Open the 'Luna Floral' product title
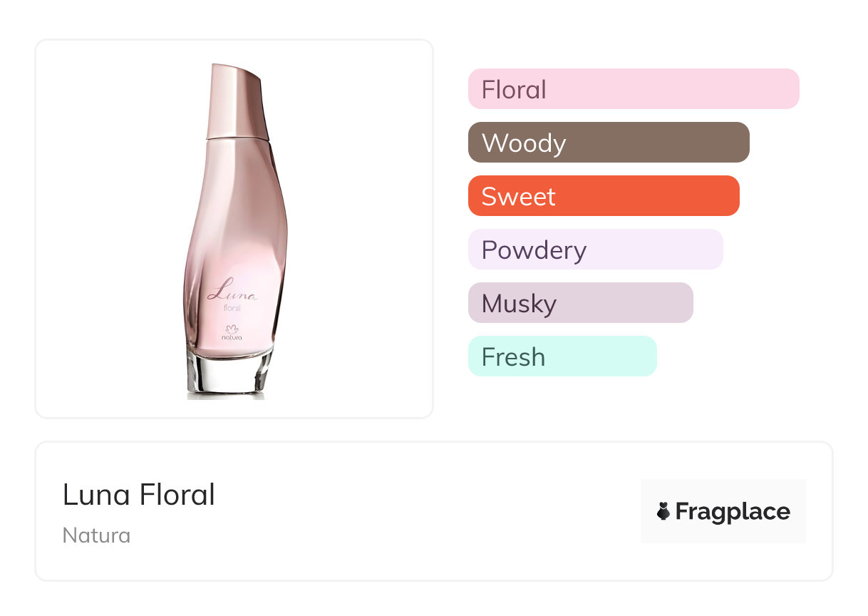Image resolution: width=868 pixels, height=616 pixels. point(139,495)
